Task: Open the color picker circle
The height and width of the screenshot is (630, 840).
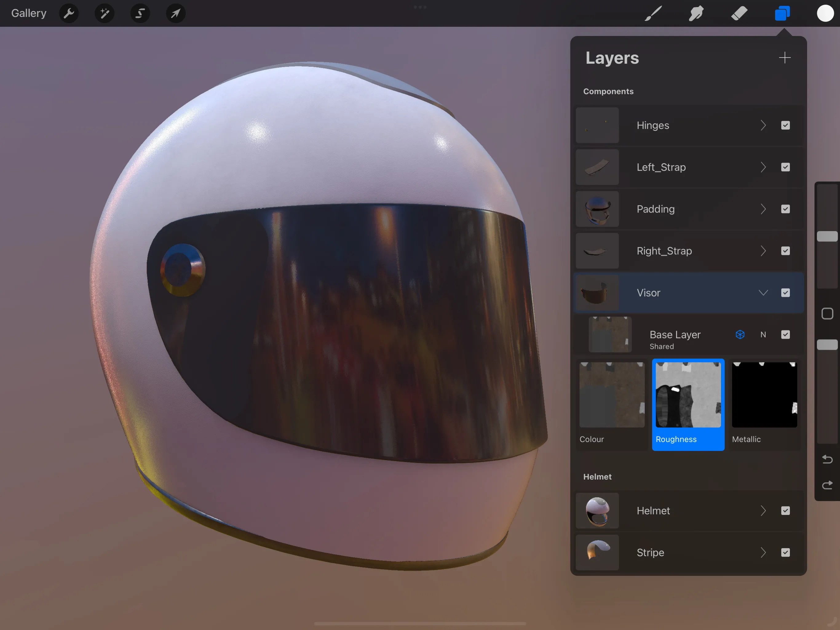Action: 825,13
